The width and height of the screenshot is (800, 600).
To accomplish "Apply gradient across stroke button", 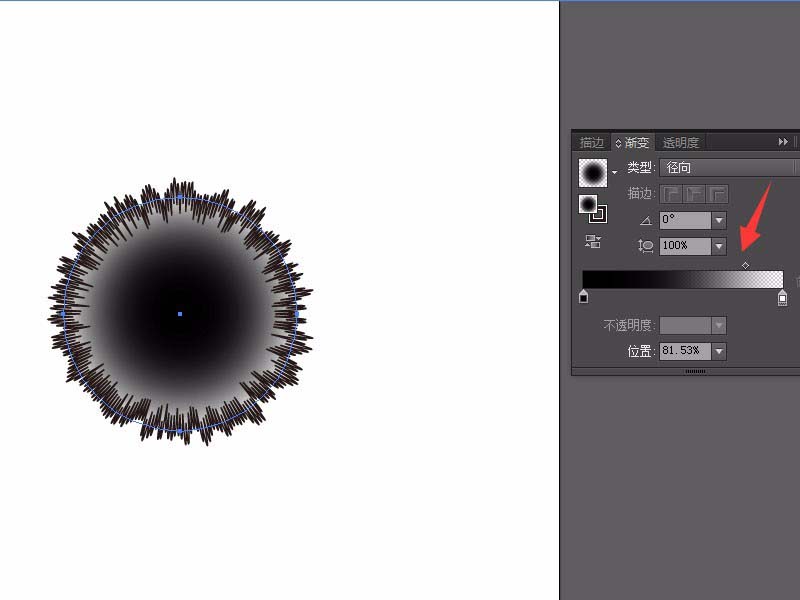I will [x=718, y=194].
